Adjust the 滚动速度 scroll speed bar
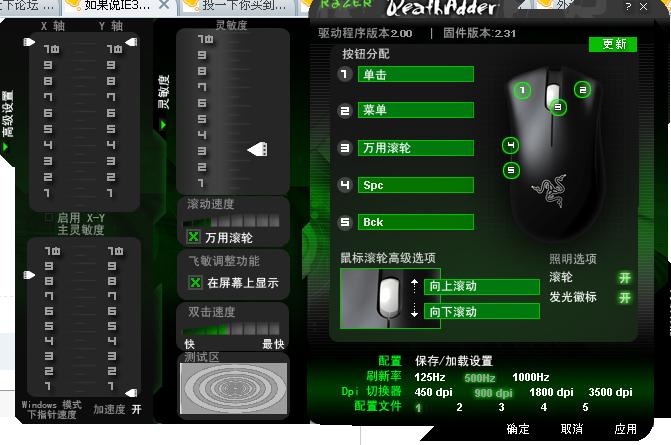Screen dimensions: 671x445 (231, 221)
